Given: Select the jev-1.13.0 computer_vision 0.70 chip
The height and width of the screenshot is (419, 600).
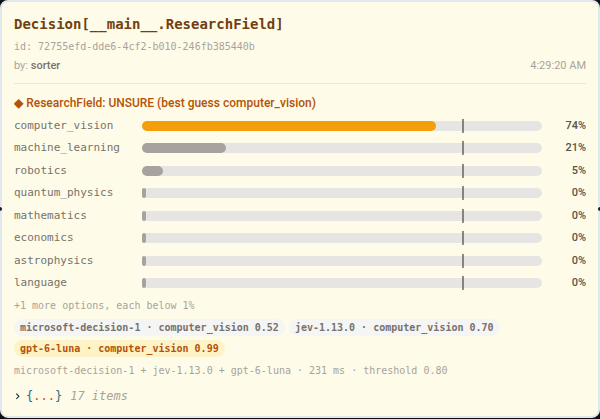Looking at the screenshot, I should [x=394, y=328].
